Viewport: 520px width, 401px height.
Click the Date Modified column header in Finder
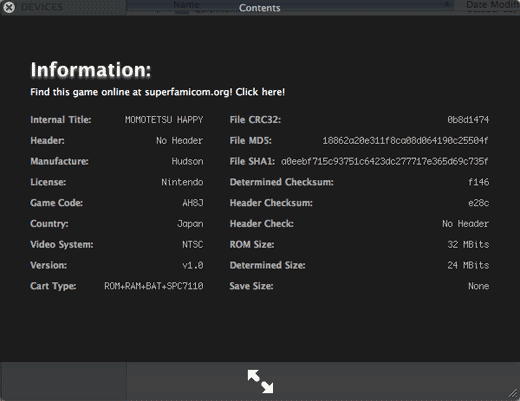(493, 4)
